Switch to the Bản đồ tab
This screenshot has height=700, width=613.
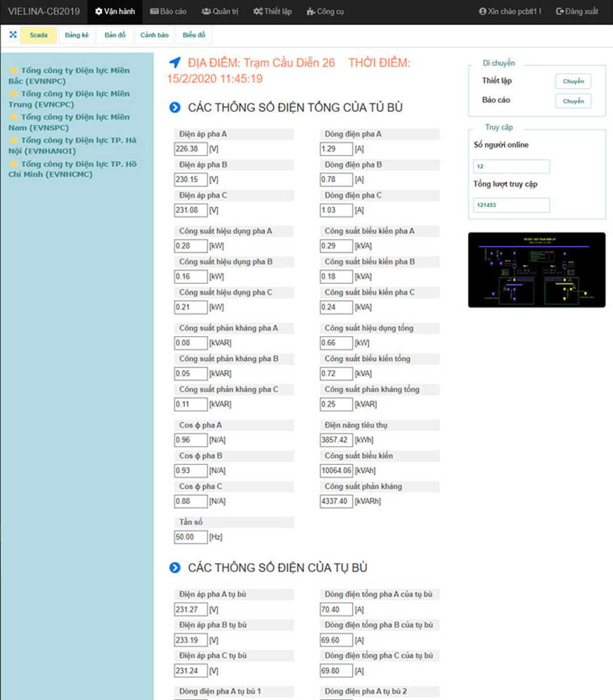tap(115, 35)
